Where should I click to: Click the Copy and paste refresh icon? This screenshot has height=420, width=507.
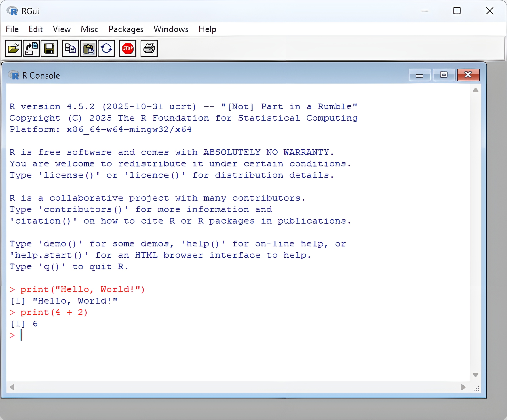click(x=106, y=49)
